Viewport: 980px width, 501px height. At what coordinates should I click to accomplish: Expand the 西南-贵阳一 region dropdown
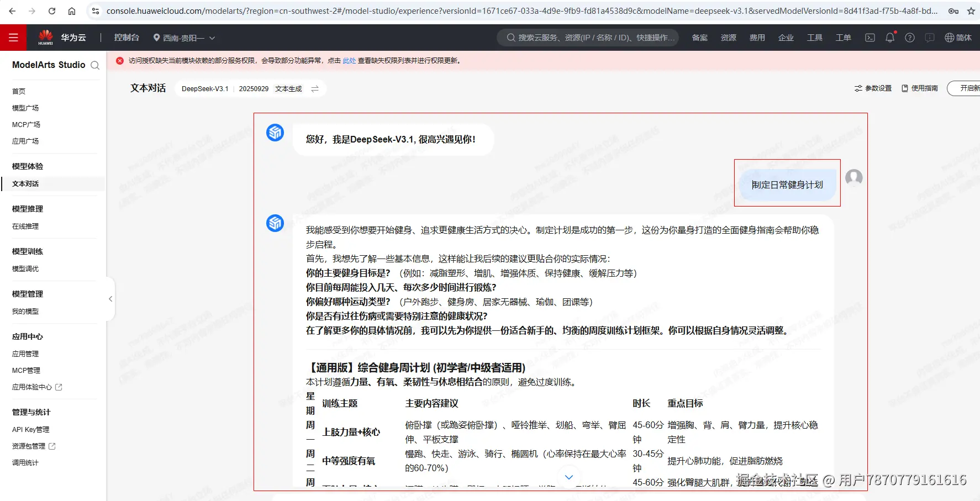pos(184,38)
